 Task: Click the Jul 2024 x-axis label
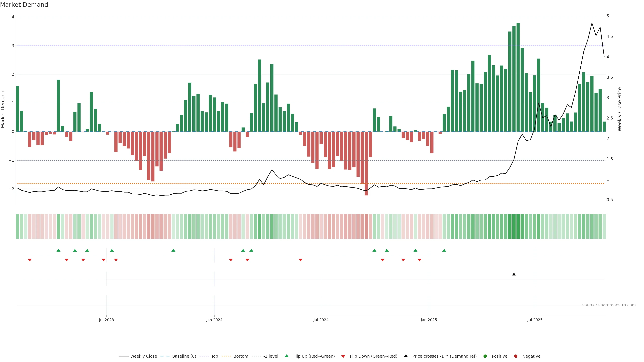tap(321, 320)
